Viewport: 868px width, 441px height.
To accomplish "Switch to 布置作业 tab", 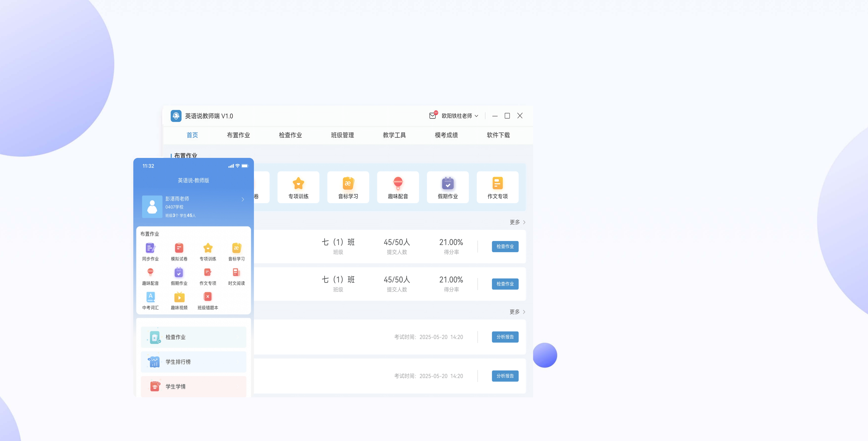I will coord(238,135).
